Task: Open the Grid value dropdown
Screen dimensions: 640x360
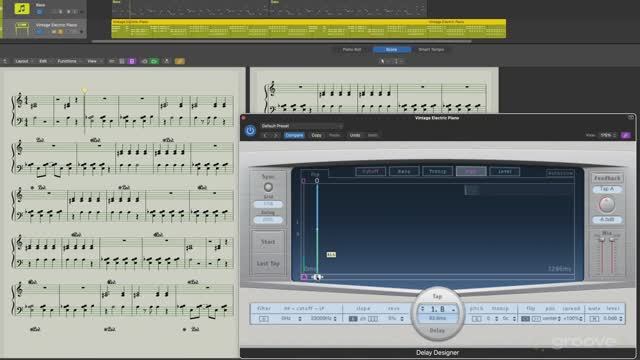Action: click(268, 204)
